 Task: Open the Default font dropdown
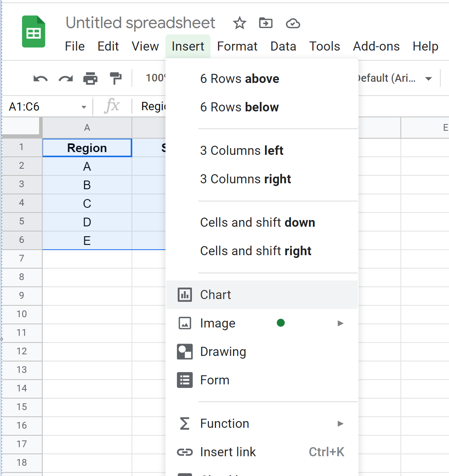pos(428,78)
